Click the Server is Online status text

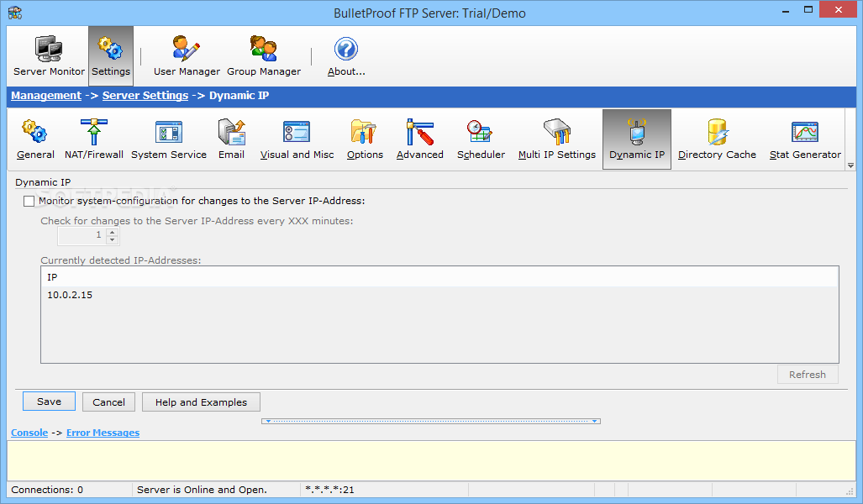coord(202,490)
